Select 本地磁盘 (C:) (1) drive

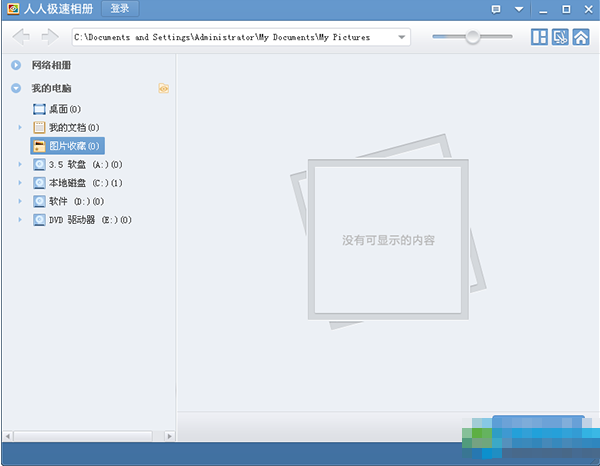78,183
